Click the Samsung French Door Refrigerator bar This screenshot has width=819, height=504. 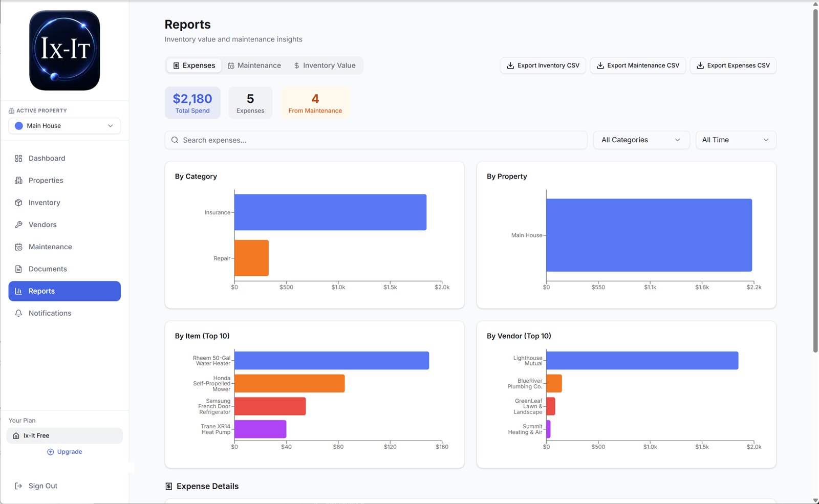[x=270, y=406]
